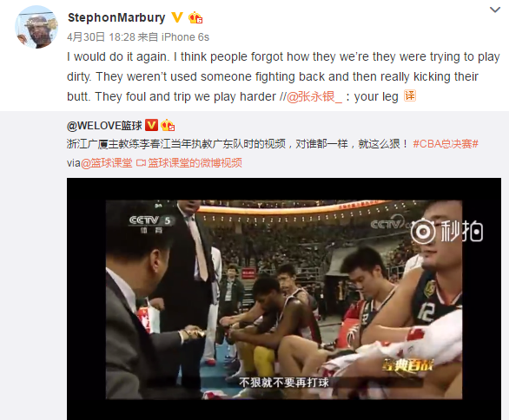Viewport: 509px width, 420px height.
Task: Open StephonMarbury's profile avatar
Action: (x=36, y=27)
